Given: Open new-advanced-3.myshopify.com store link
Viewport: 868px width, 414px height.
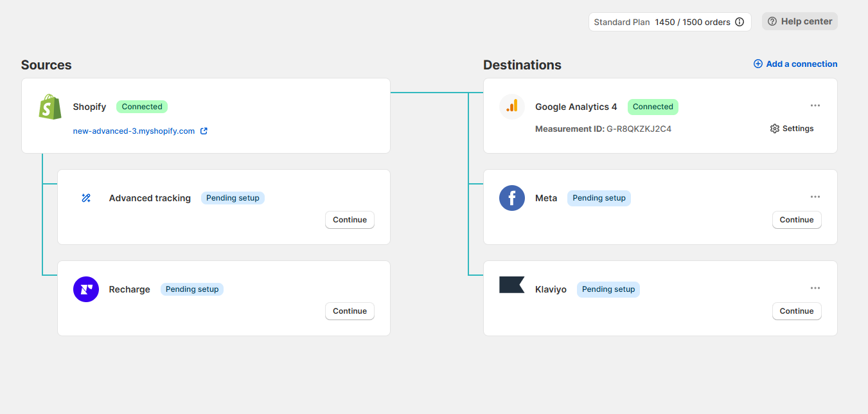Looking at the screenshot, I should point(134,131).
